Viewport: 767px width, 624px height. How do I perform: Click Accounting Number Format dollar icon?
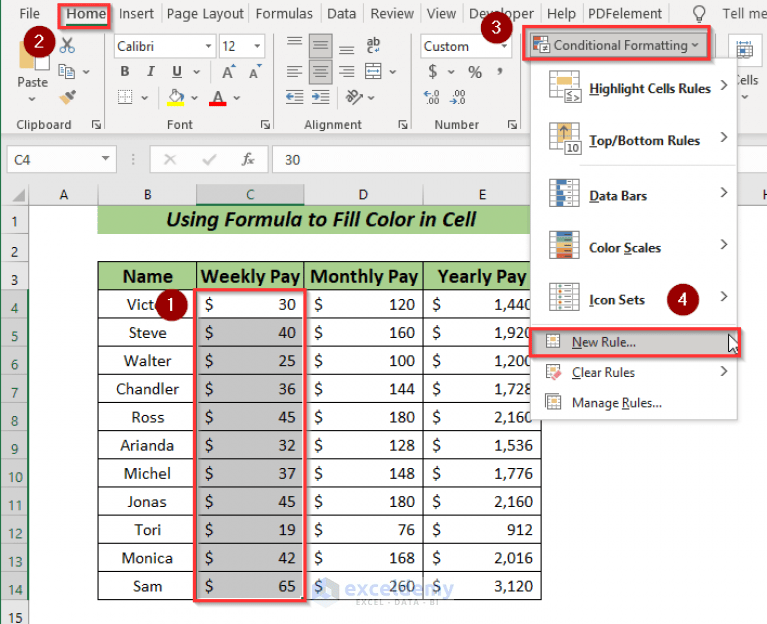(x=433, y=72)
